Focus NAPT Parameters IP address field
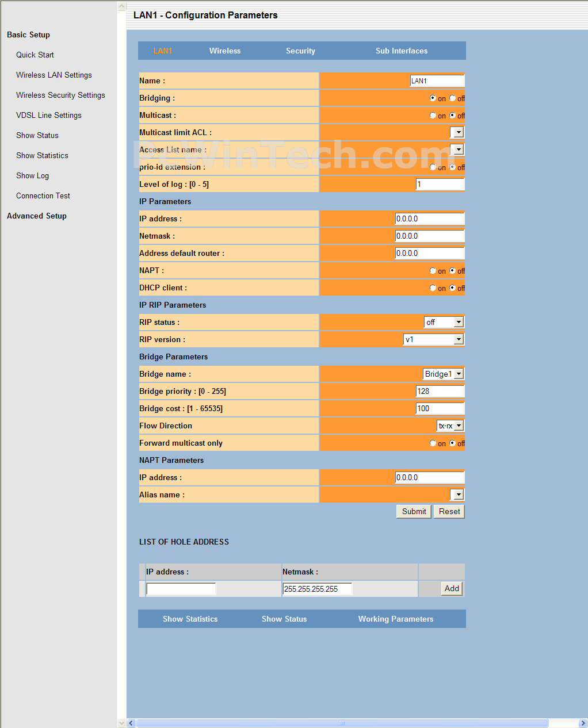The height and width of the screenshot is (728, 588). click(430, 477)
